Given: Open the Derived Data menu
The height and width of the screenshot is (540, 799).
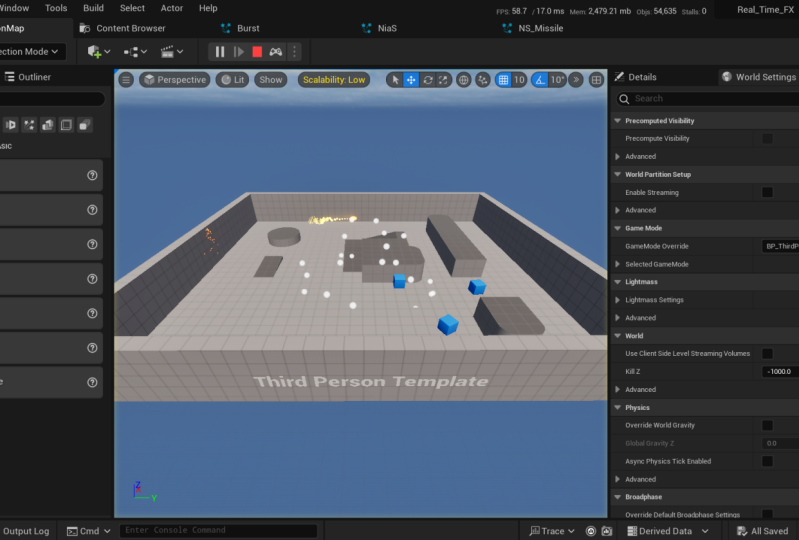Looking at the screenshot, I should (668, 531).
